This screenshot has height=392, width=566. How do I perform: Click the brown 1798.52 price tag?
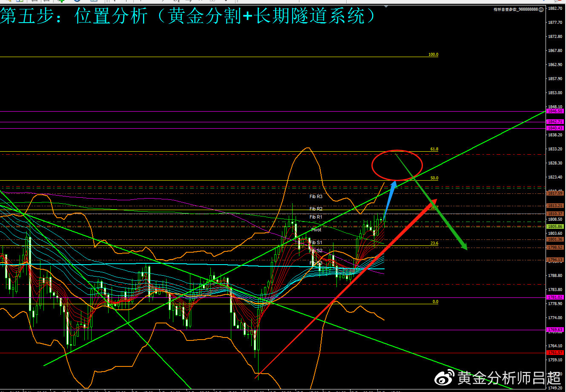pyautogui.click(x=556, y=248)
